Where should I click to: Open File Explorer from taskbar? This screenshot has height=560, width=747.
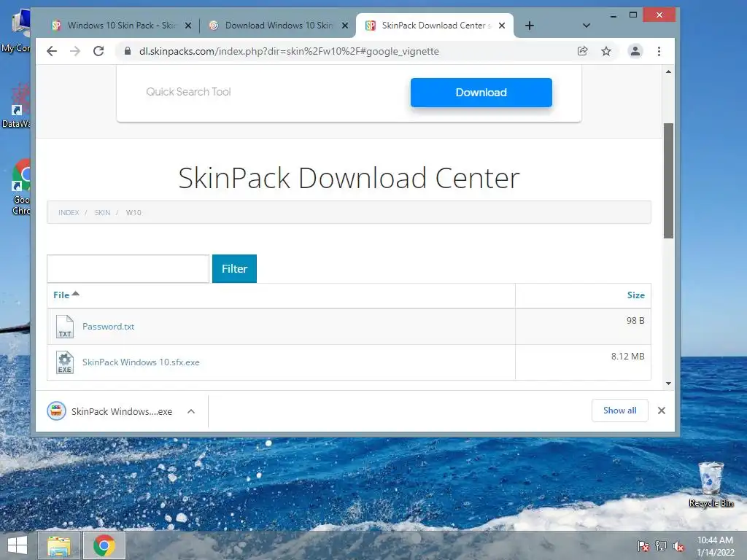coord(58,545)
